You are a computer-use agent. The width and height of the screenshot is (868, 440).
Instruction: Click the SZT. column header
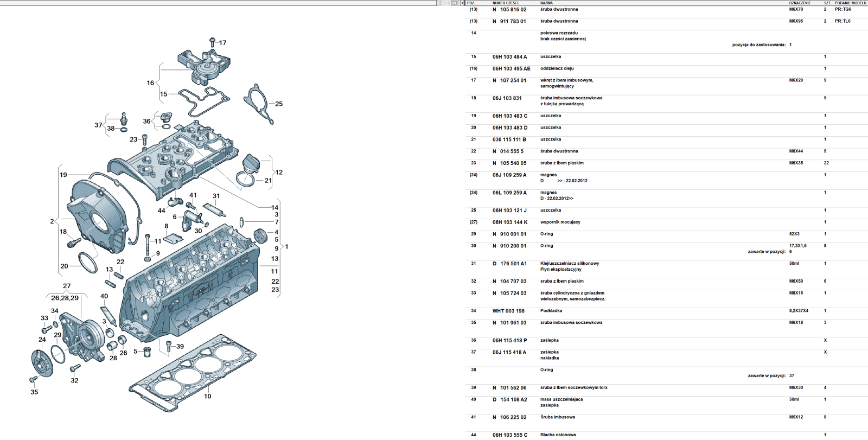(827, 3)
